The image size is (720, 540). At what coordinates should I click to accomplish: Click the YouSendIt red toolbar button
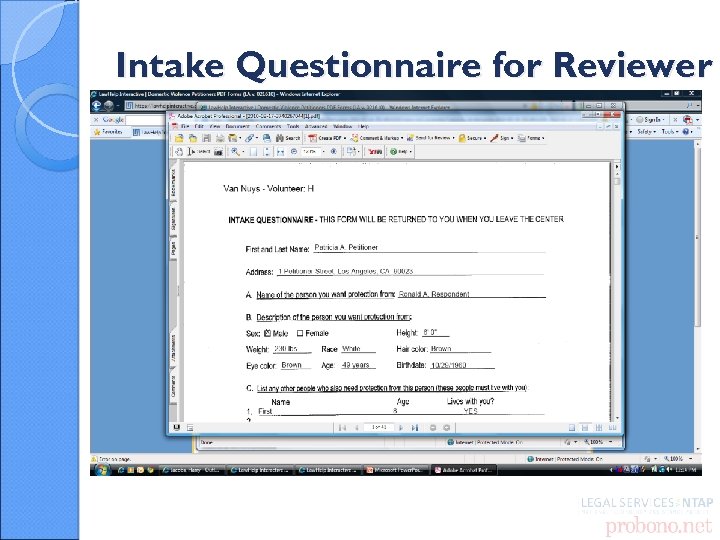click(x=375, y=152)
